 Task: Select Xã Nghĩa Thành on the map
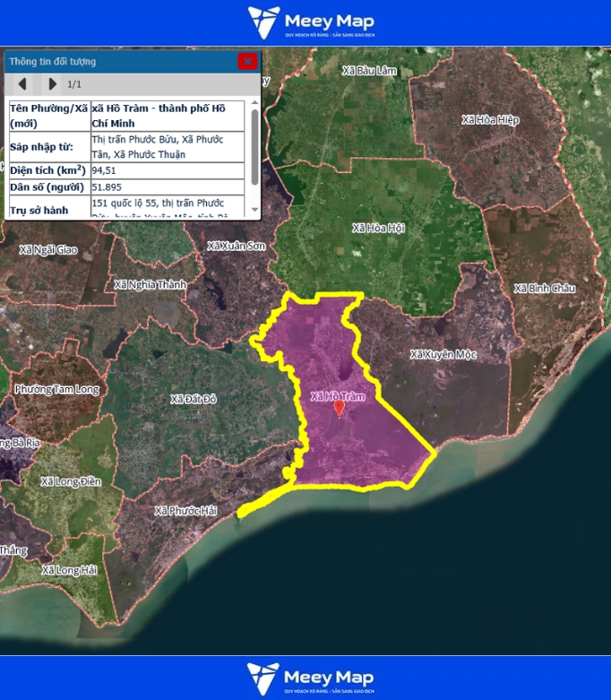(151, 285)
